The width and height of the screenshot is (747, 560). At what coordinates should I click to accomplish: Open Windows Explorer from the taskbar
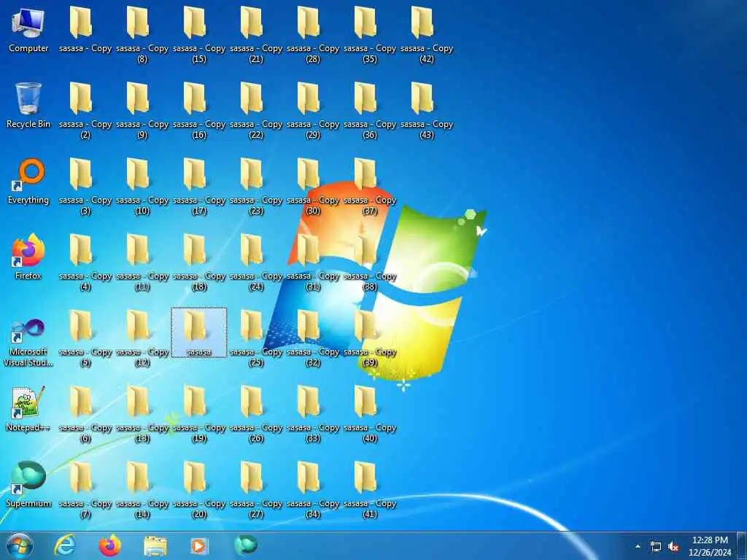click(x=155, y=545)
